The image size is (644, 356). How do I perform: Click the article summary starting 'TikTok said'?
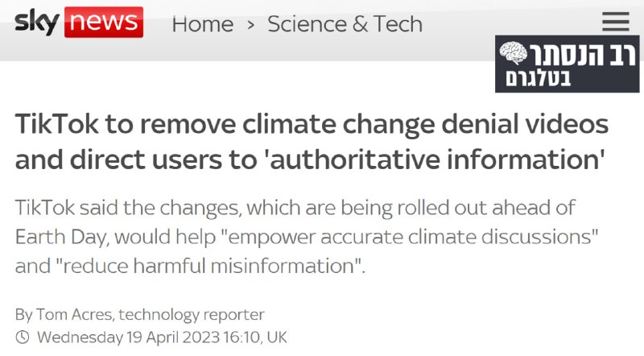click(296, 236)
